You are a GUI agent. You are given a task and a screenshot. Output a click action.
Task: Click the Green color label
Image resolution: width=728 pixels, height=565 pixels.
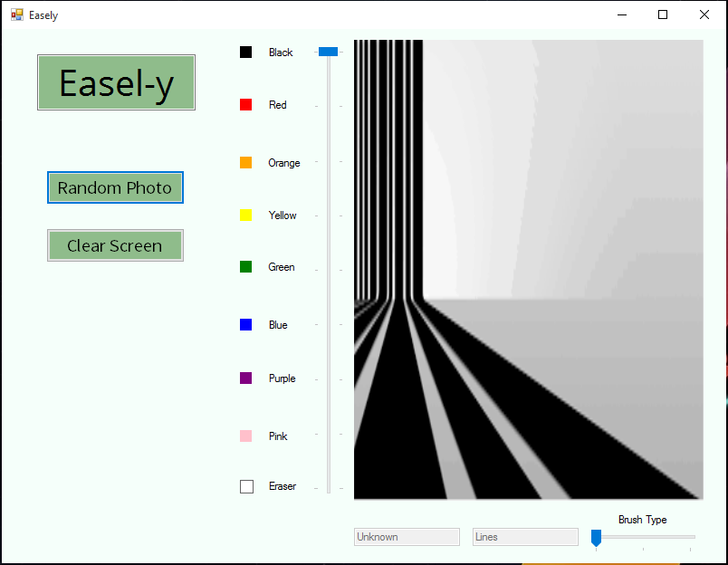coord(282,267)
